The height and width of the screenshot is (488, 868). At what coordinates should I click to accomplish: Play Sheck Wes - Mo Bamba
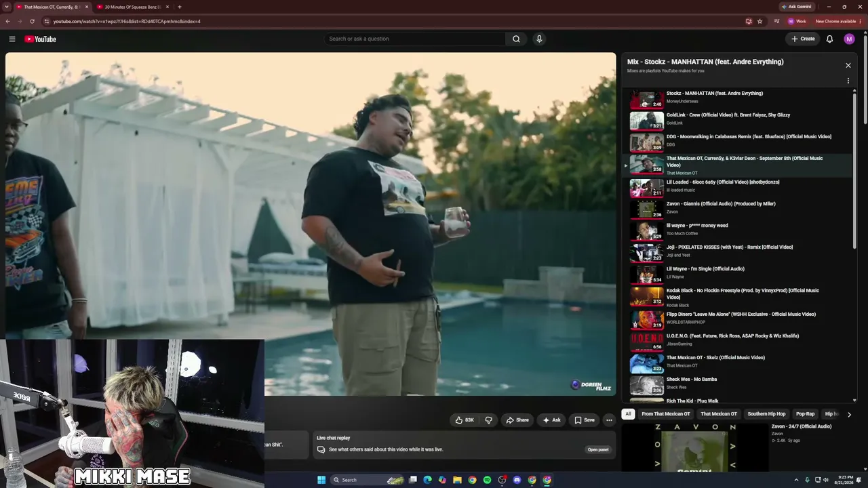pyautogui.click(x=738, y=385)
